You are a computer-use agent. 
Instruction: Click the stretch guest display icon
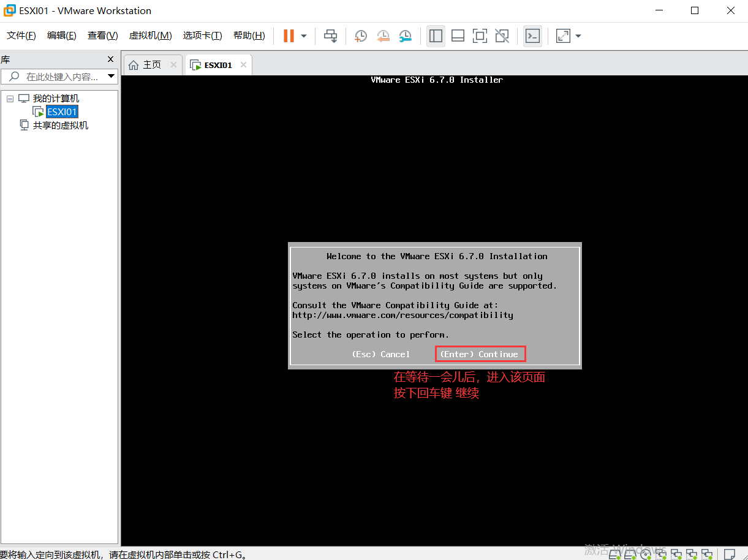(x=563, y=36)
